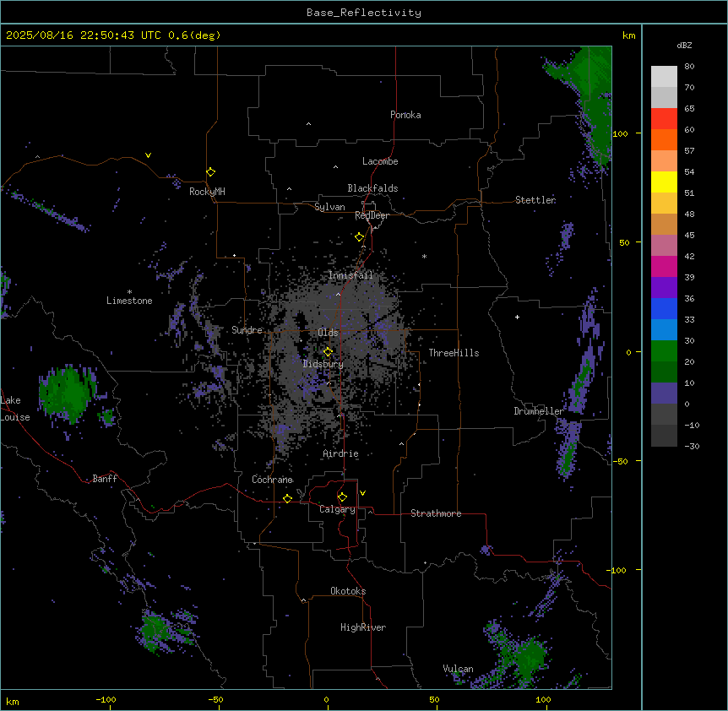
Task: Select the yellow V marker northwest of RockyMH
Action: coord(148,155)
